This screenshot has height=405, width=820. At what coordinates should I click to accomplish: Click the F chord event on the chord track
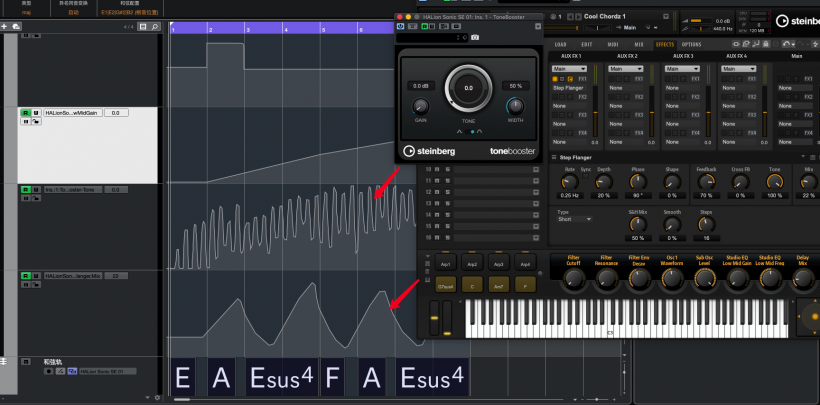coord(333,377)
